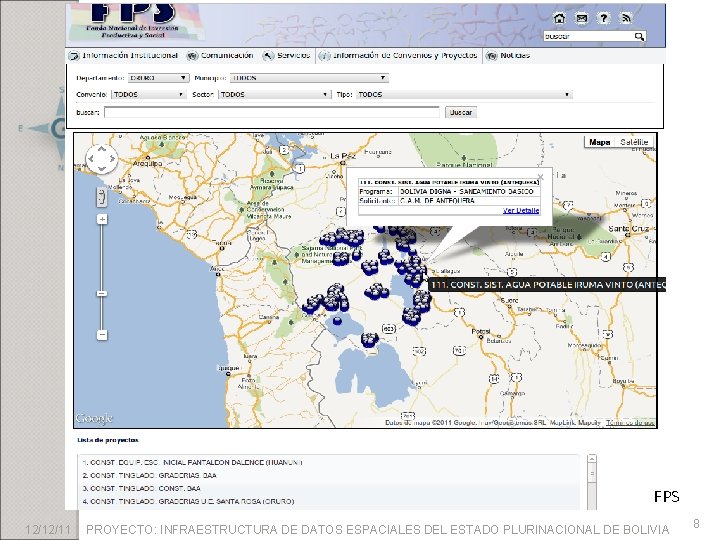Close the map info popup

(540, 177)
